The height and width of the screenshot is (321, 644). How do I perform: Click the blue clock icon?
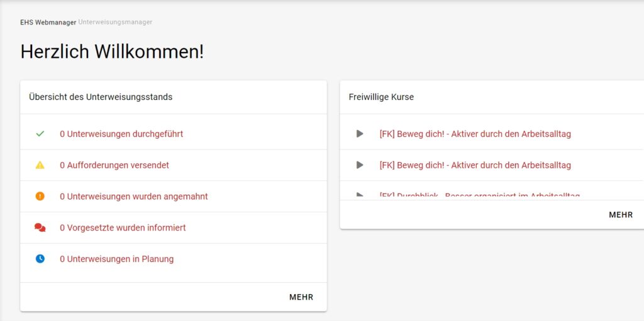40,259
